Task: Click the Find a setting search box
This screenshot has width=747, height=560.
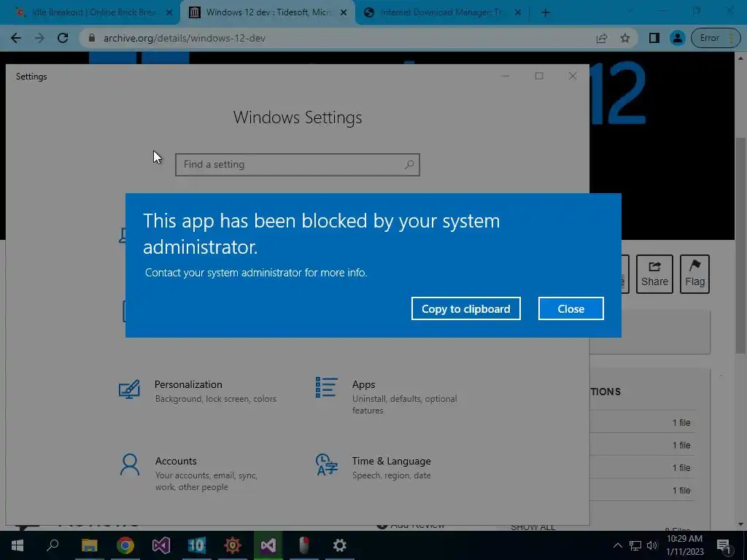Action: (x=298, y=164)
